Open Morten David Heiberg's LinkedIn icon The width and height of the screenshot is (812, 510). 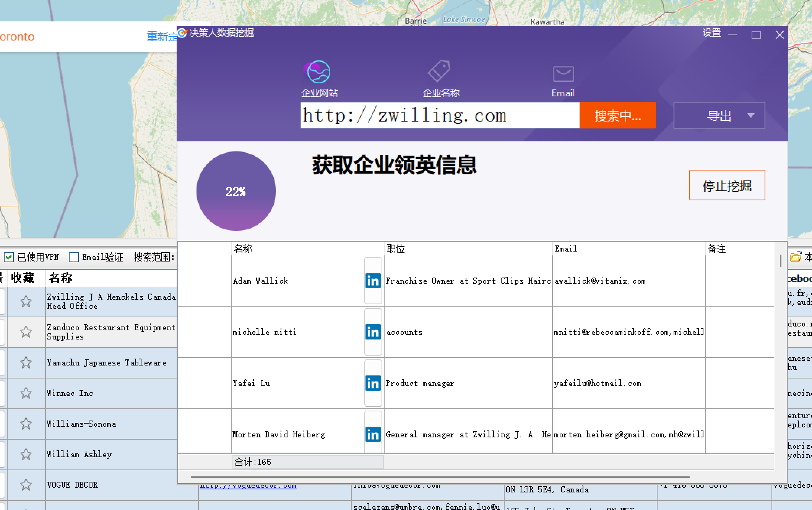pos(373,435)
